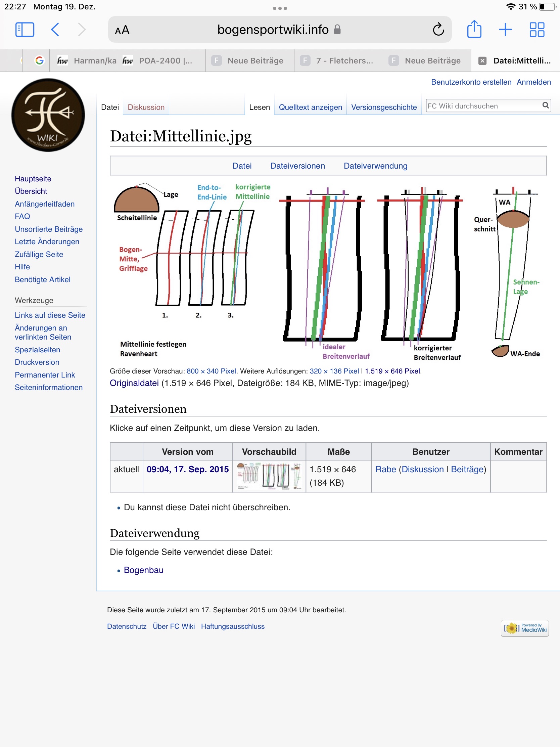Open the Datenschutz footer link
560x747 pixels.
click(127, 626)
